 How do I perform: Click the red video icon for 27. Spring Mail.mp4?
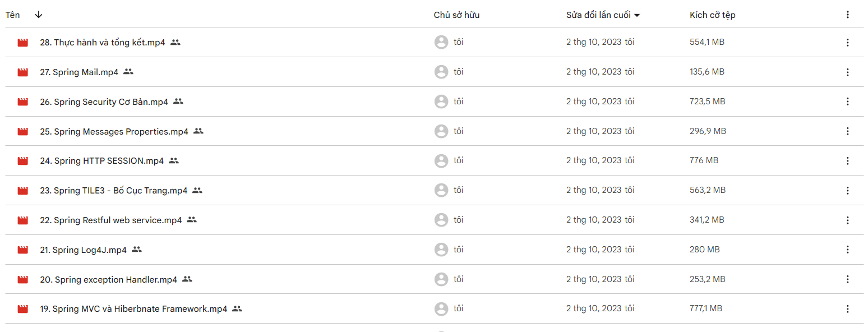pos(23,72)
